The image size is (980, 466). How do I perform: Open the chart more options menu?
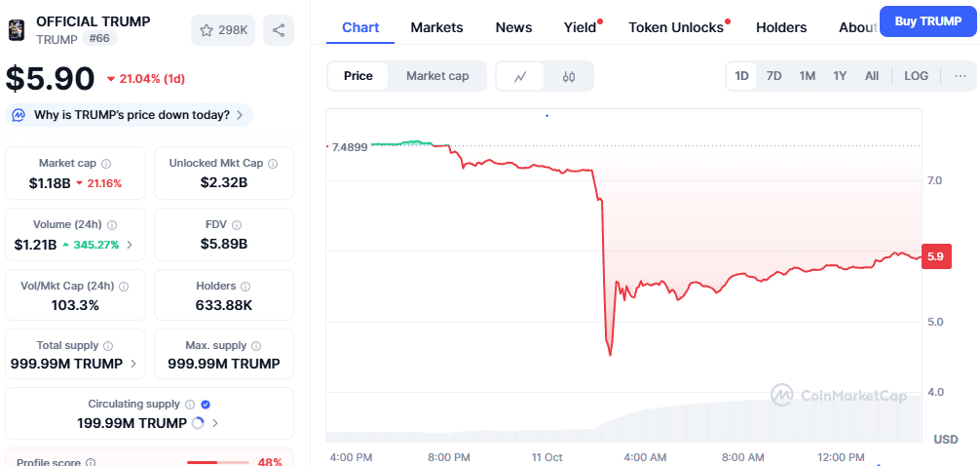(960, 76)
